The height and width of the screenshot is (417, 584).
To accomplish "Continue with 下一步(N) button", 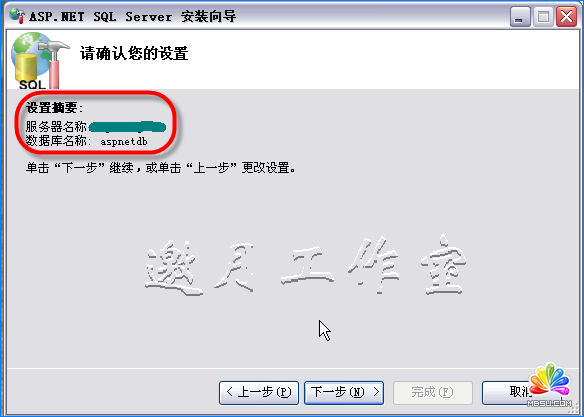I will 344,392.
